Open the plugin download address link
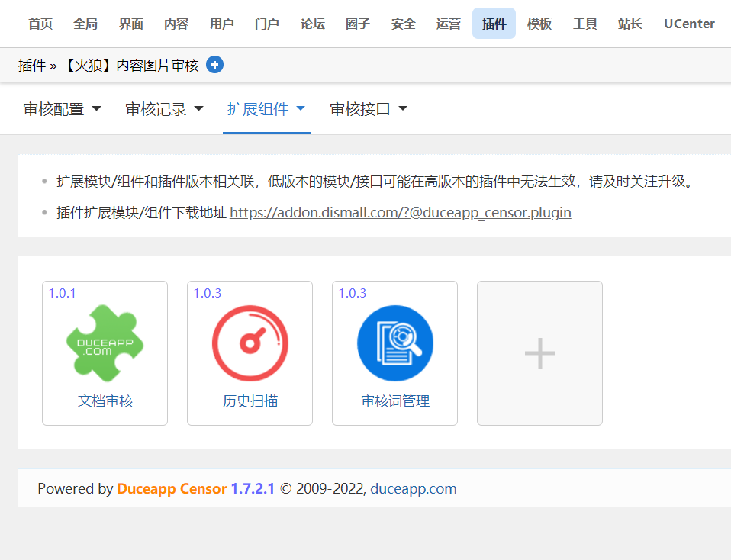 click(x=401, y=212)
